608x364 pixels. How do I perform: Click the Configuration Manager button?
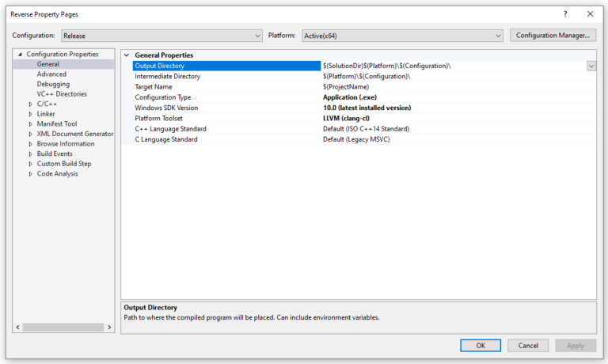(553, 36)
